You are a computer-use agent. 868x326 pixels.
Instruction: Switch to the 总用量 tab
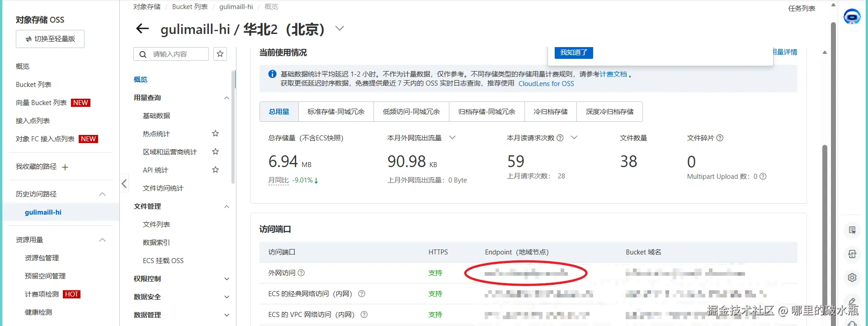click(x=279, y=112)
